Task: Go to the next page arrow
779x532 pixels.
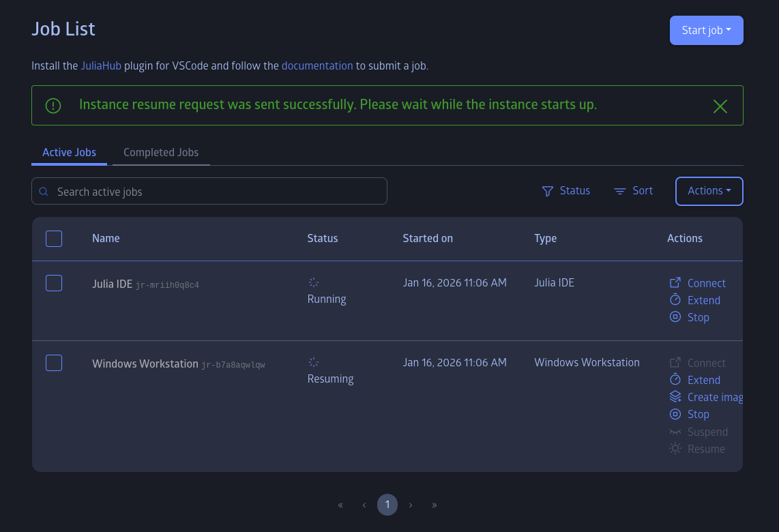Action: point(411,505)
